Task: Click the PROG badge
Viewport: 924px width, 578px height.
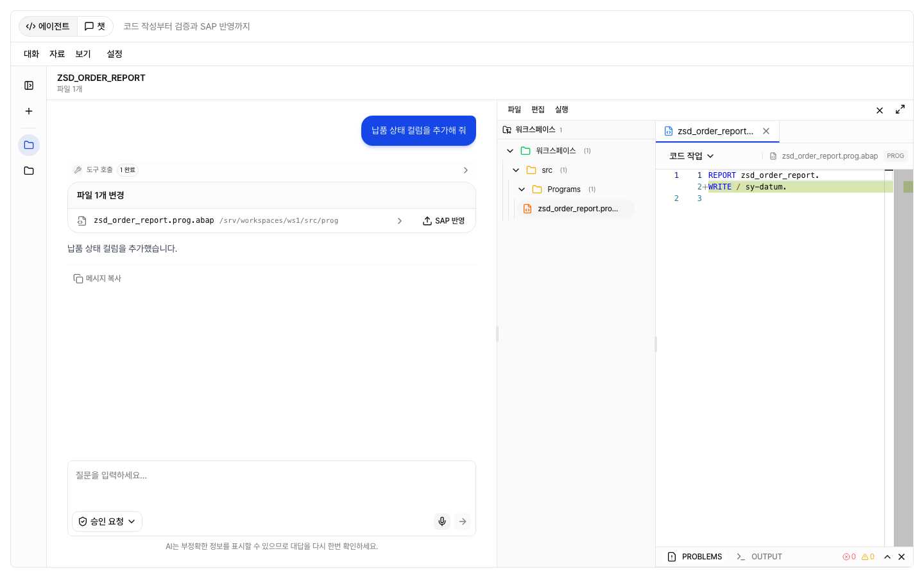Action: point(895,156)
